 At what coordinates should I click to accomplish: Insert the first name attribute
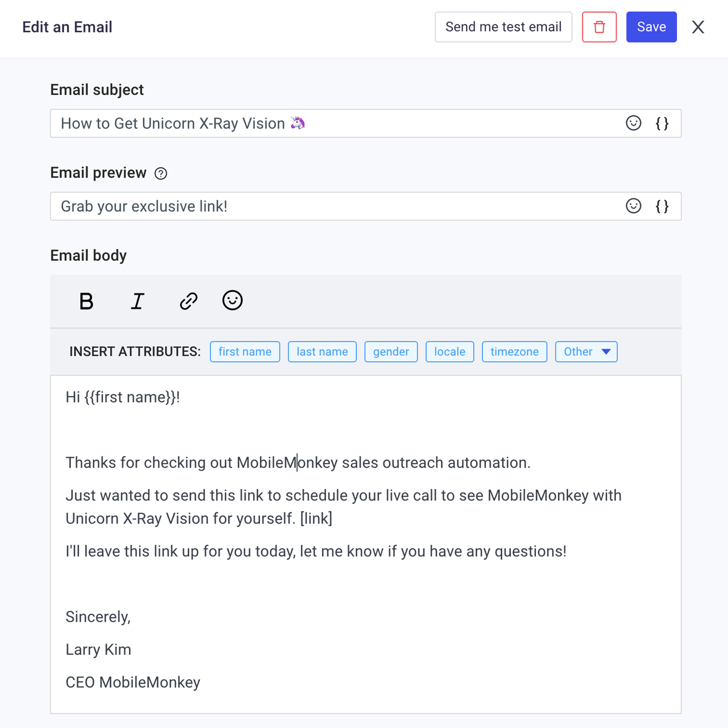(x=245, y=351)
